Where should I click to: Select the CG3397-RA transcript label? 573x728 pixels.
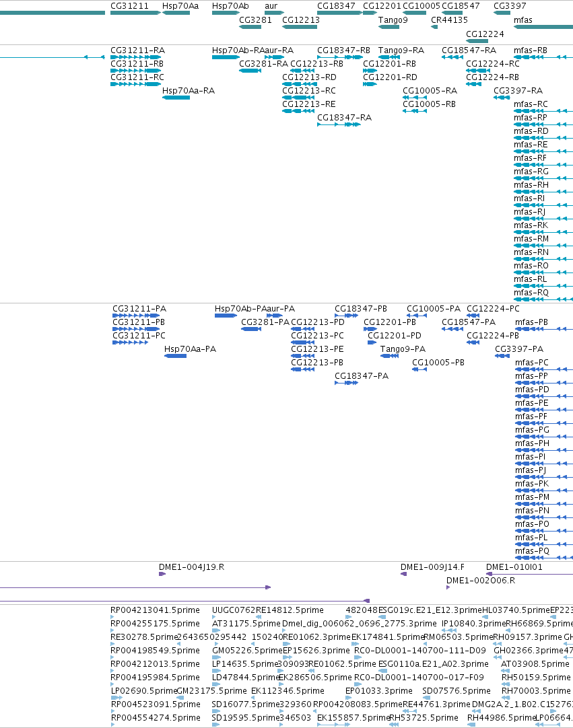[x=518, y=91]
